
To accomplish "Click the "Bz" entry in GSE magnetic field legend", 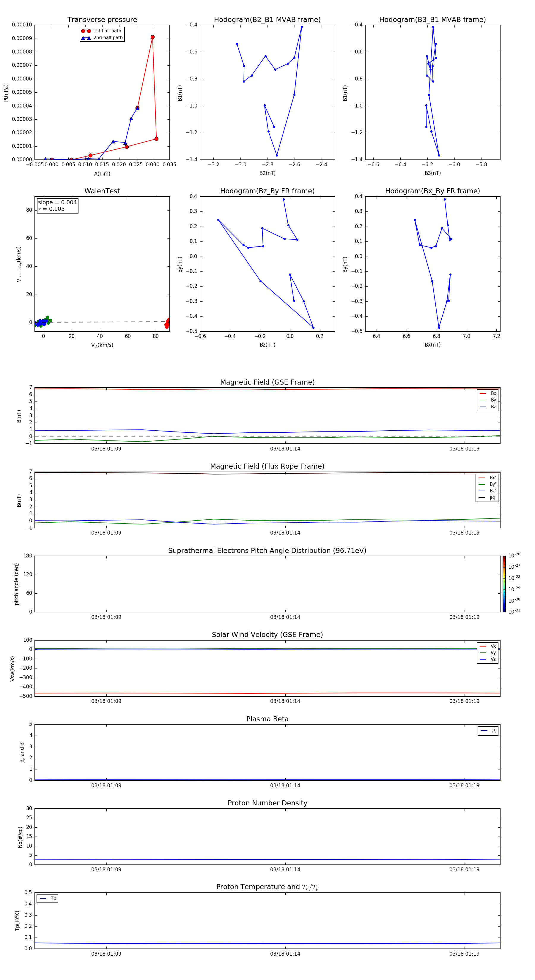I will pos(488,407).
